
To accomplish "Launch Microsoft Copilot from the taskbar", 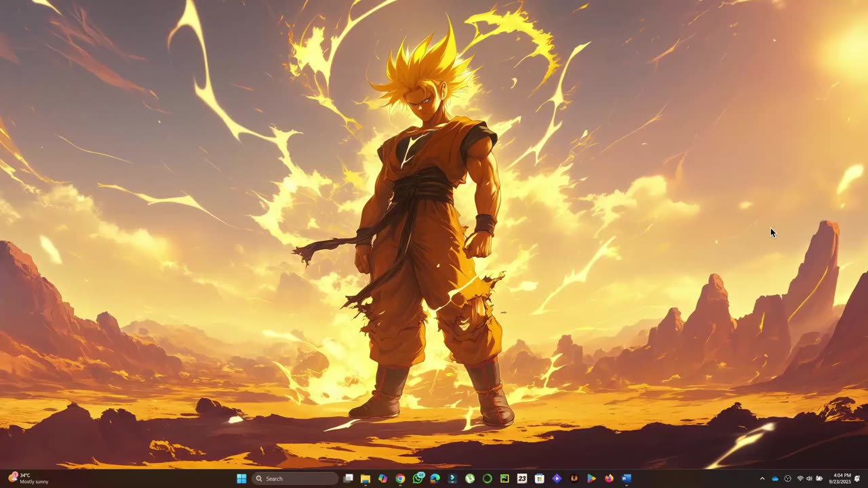I will point(383,479).
